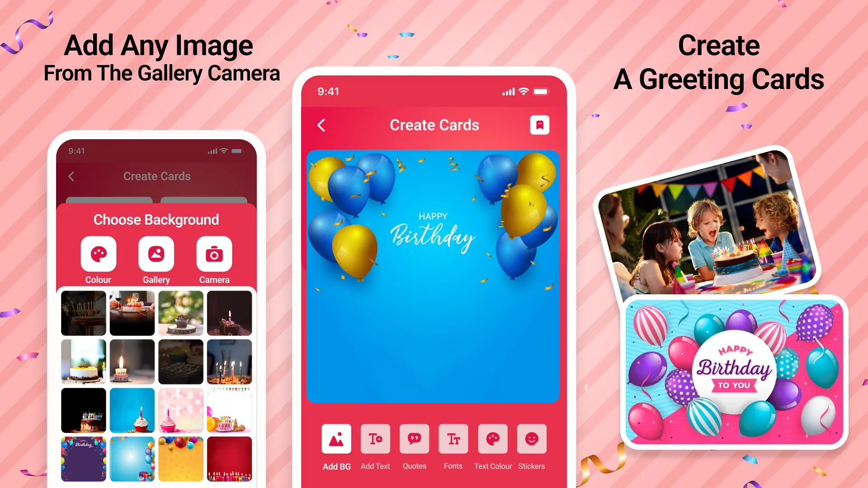This screenshot has height=488, width=868.
Task: Open the Create Cards menu
Action: [434, 125]
